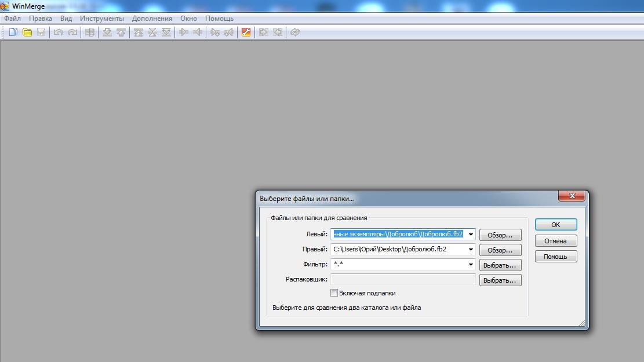Screen dimensions: 644x362
Task: Click the Refresh icon at toolbar end
Action: pyautogui.click(x=295, y=32)
